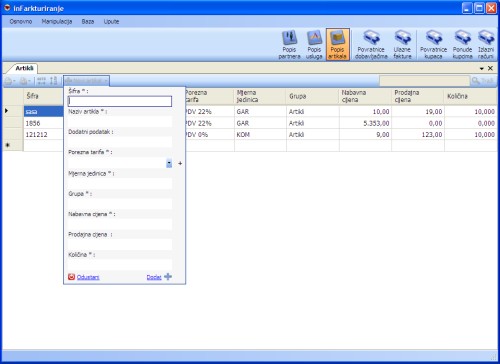Select 'Artikli' in the 121212 row

(313, 135)
